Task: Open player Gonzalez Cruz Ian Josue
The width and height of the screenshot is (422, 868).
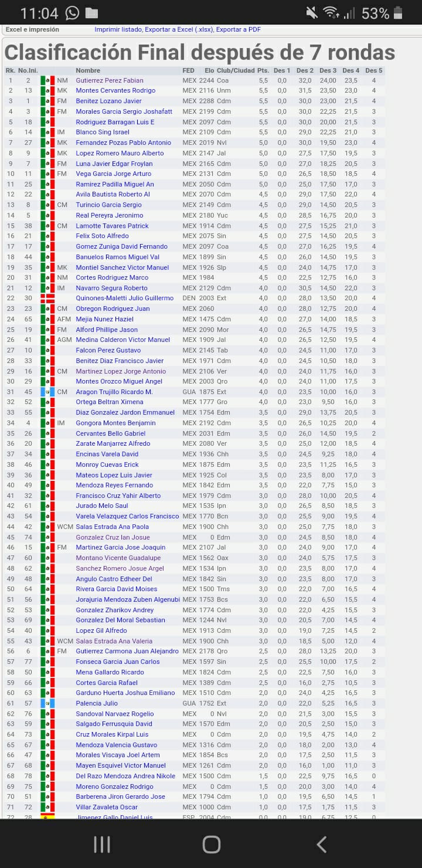Action: click(x=113, y=537)
